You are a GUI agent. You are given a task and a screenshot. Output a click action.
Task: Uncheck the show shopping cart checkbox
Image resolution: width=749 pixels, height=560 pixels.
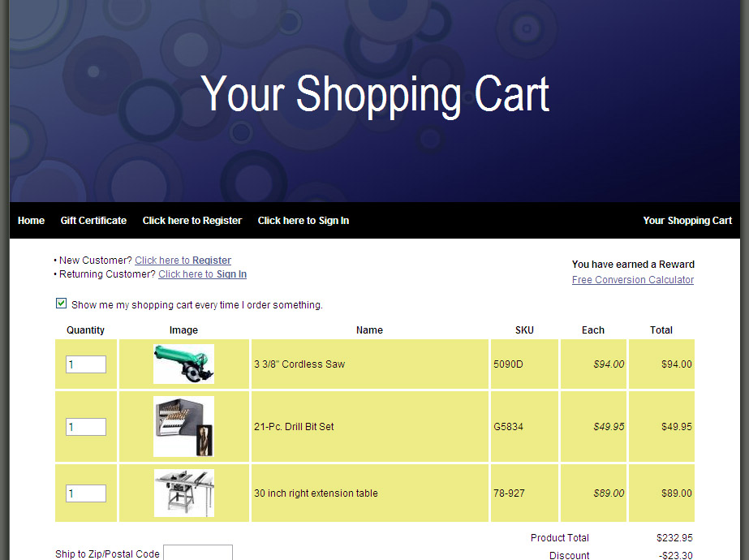pos(61,304)
